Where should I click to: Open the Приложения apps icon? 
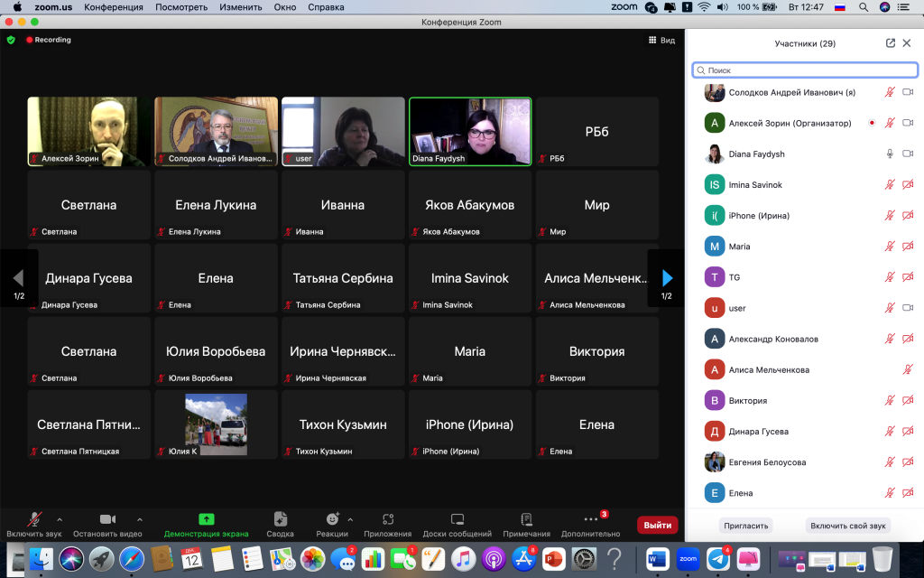click(388, 519)
